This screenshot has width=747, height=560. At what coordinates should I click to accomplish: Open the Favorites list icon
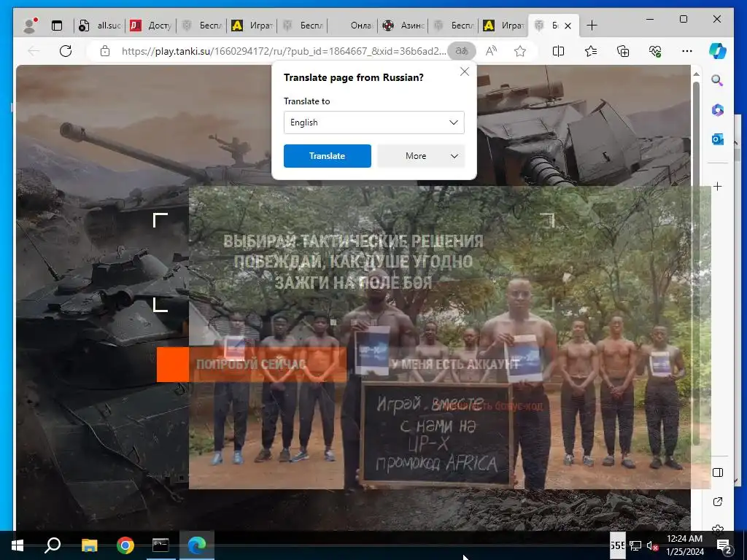coord(591,51)
